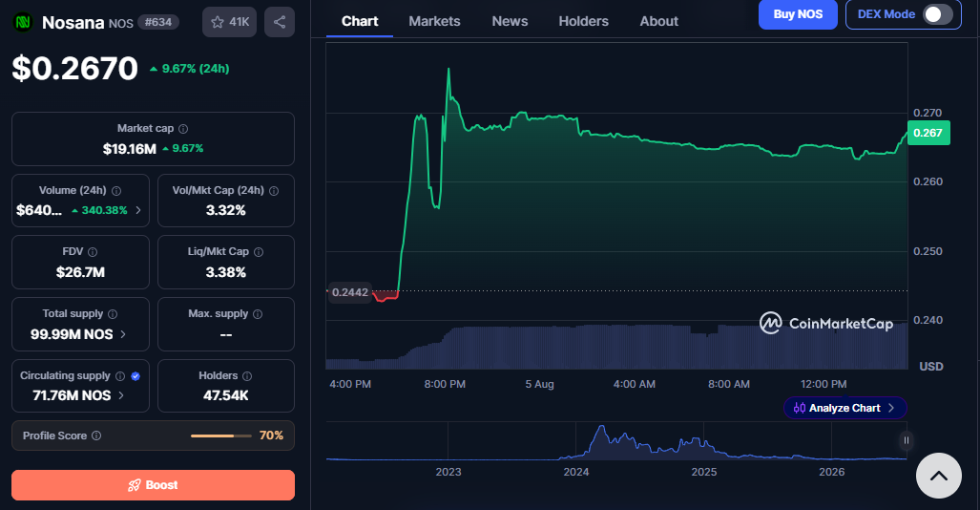
Task: Show FDV info icon
Action: click(x=93, y=252)
